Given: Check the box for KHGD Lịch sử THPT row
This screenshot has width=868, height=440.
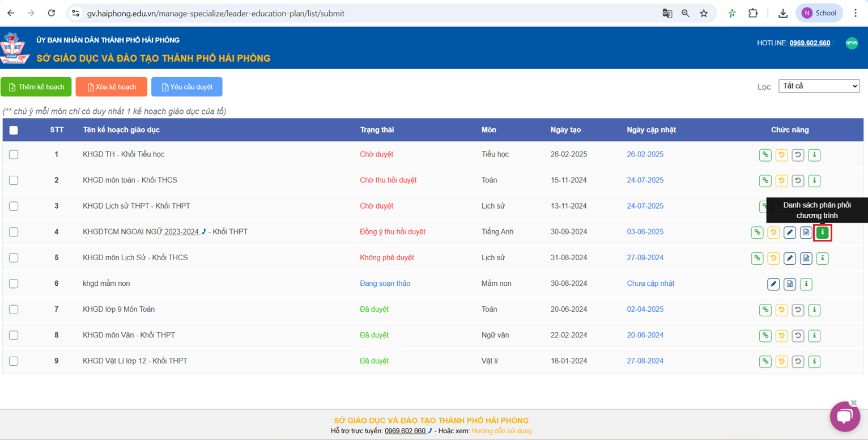Looking at the screenshot, I should click(x=14, y=206).
